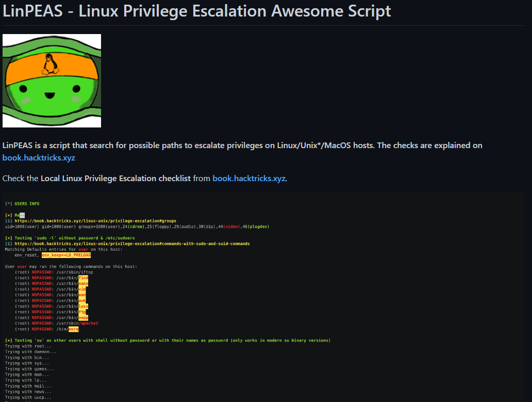Click the commands-with-sudo-and-suid-commands URL
532x402 pixels.
click(x=132, y=244)
